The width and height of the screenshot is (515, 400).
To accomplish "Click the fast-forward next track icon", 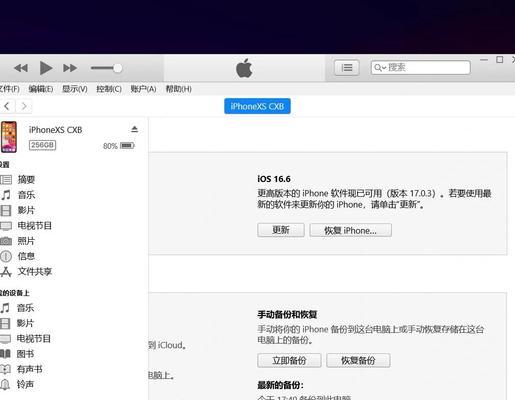I will [70, 68].
